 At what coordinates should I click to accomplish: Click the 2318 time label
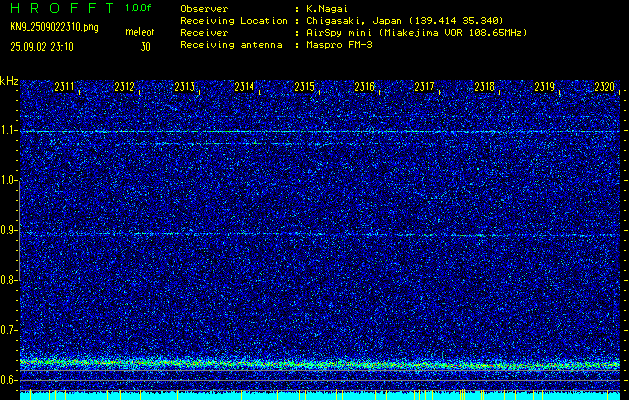(x=484, y=87)
